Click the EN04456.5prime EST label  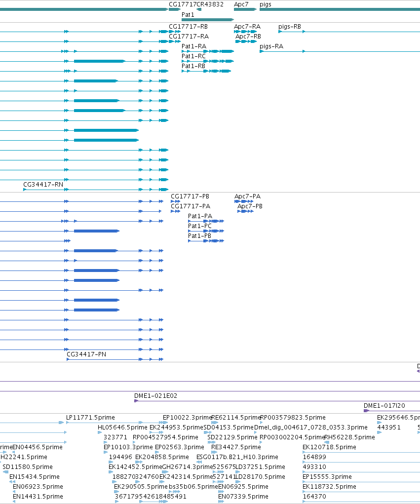coord(38,447)
